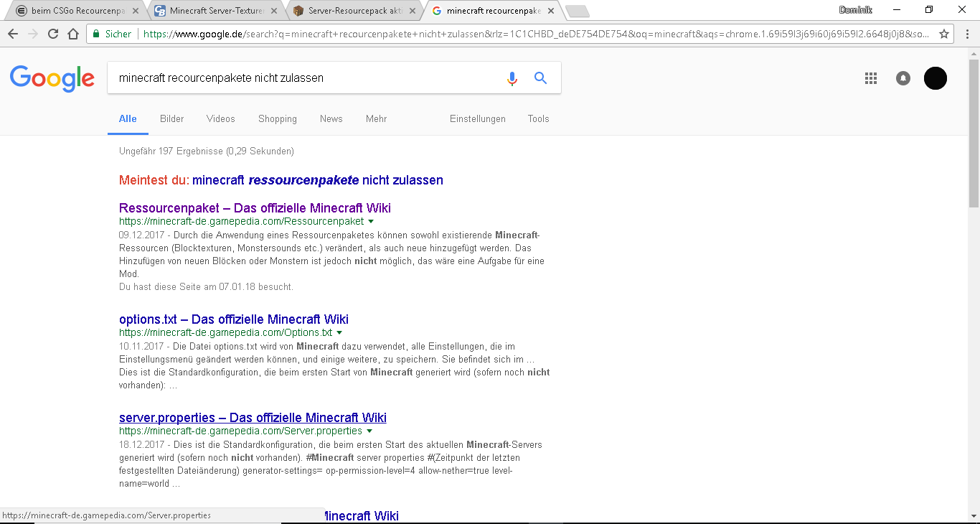Select the Videos search filter
980x524 pixels.
tap(221, 119)
